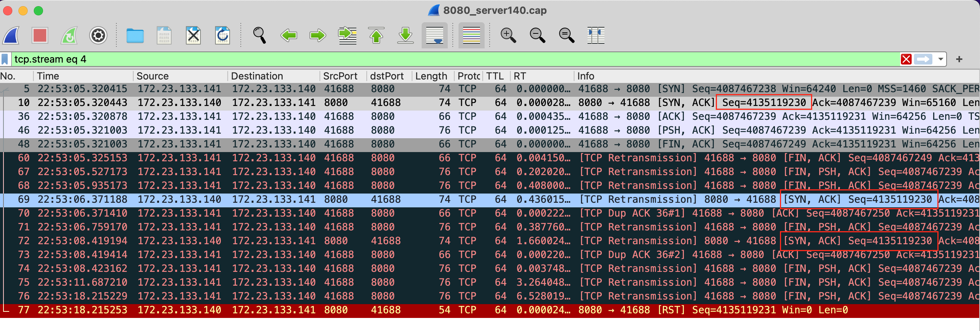Select packet 72 SYN, ACK retransmission row

coord(490,241)
